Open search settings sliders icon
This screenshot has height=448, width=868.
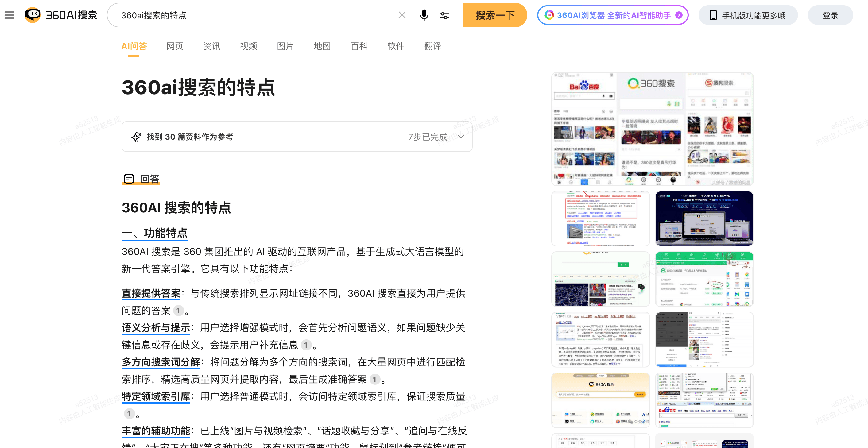click(444, 15)
